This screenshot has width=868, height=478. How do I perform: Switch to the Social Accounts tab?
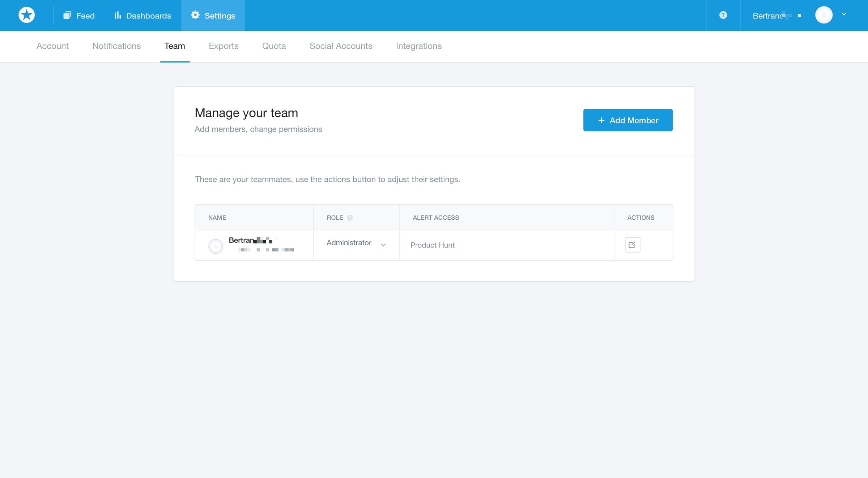[x=341, y=46]
